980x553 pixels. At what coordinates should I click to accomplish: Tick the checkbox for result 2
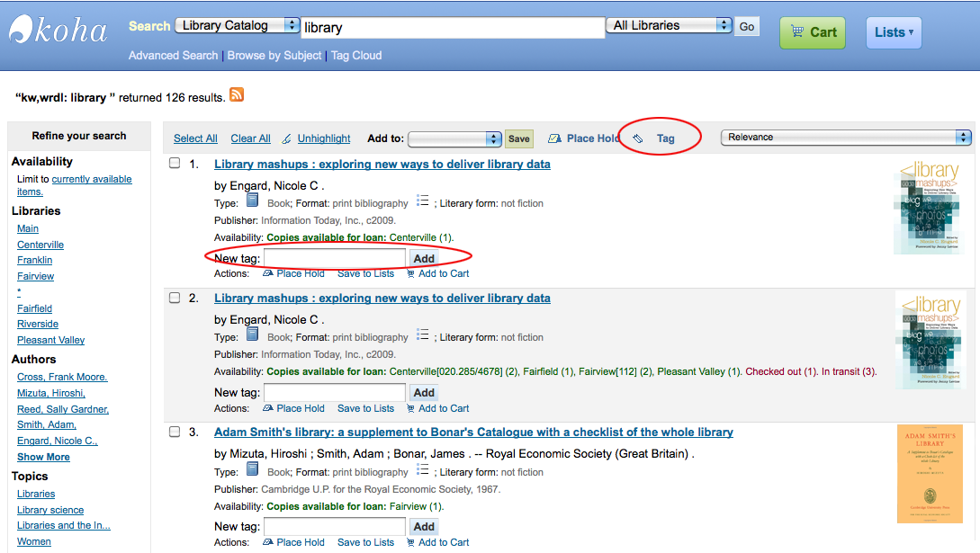(x=175, y=298)
